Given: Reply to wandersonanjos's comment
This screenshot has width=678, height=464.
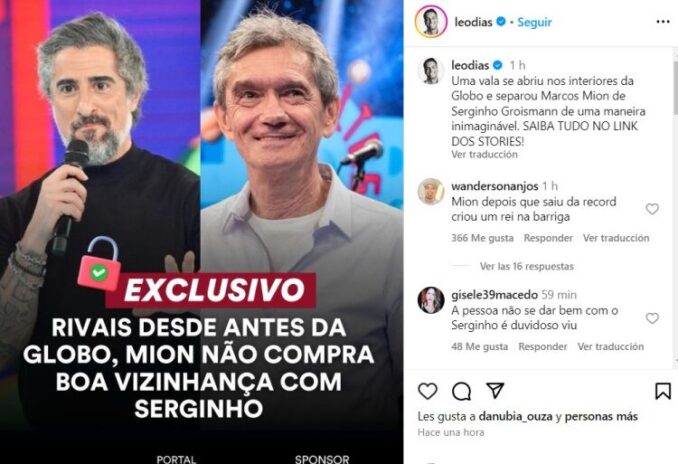Looking at the screenshot, I should pos(548,238).
